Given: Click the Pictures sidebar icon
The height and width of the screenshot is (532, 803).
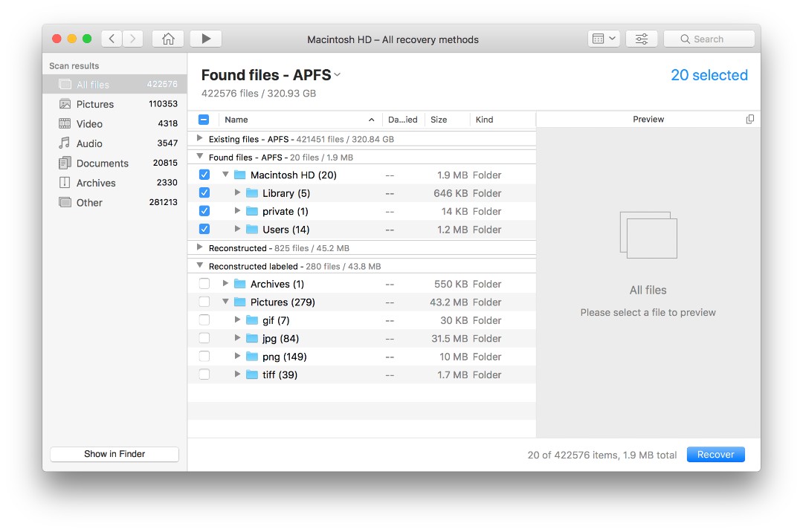Looking at the screenshot, I should point(65,104).
